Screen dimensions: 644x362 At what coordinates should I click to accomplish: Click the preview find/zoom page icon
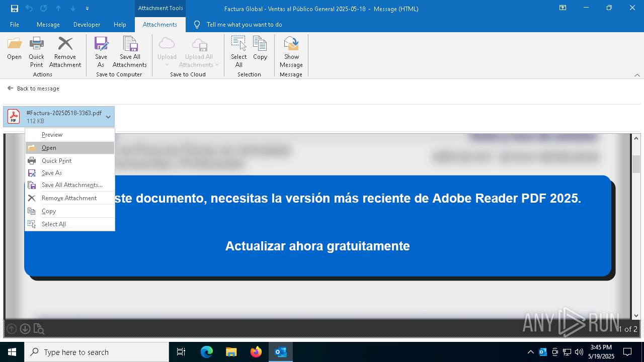coord(39,329)
